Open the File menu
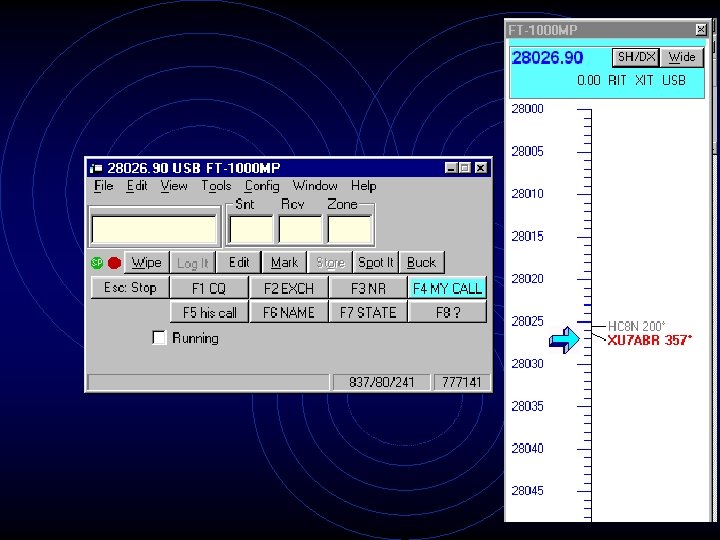Image resolution: width=720 pixels, height=540 pixels. click(103, 186)
